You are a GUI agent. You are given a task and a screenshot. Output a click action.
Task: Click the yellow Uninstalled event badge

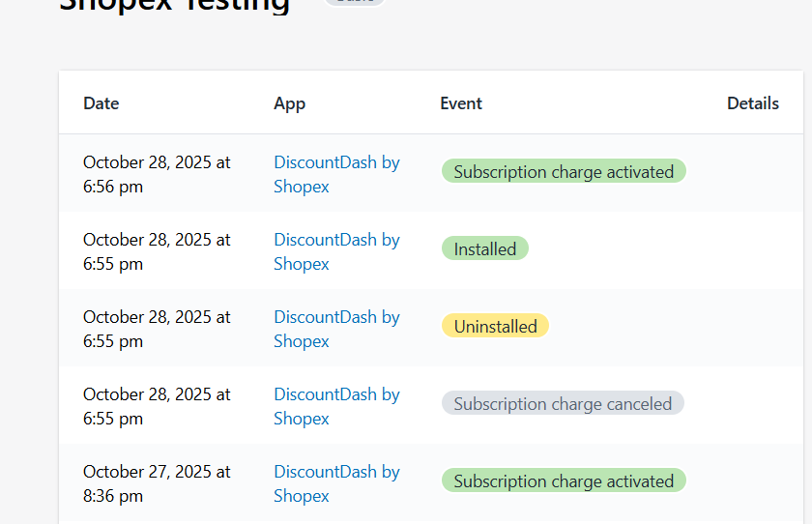(x=495, y=327)
